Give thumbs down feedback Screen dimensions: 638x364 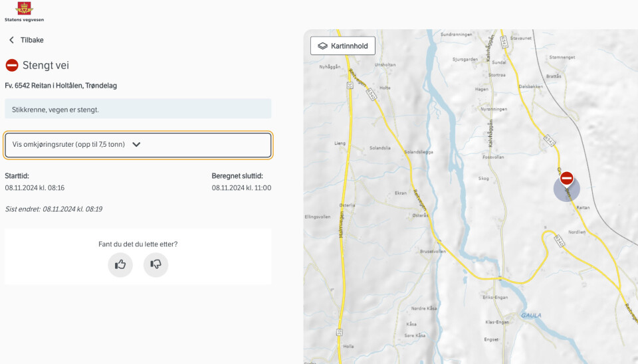point(156,264)
